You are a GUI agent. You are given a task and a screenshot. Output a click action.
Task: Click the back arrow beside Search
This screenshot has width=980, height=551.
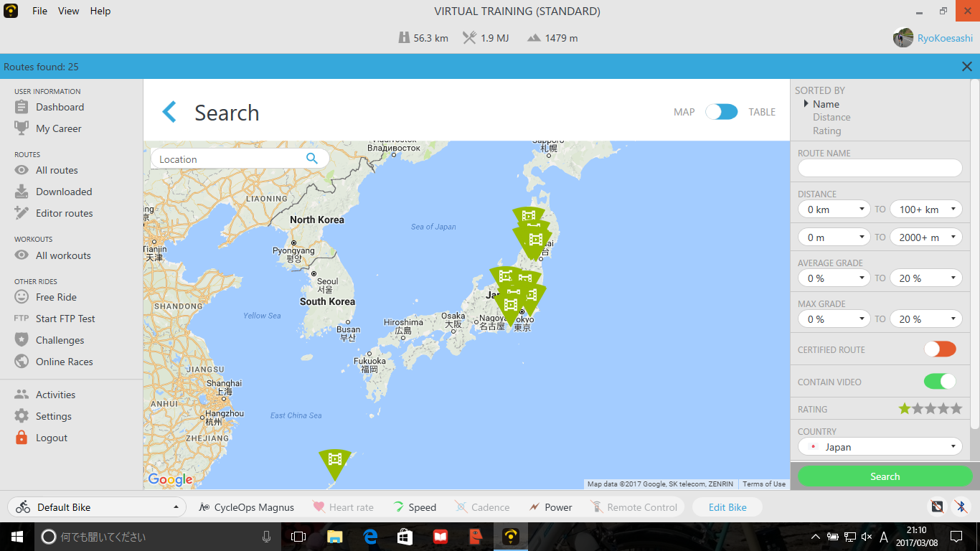[169, 112]
